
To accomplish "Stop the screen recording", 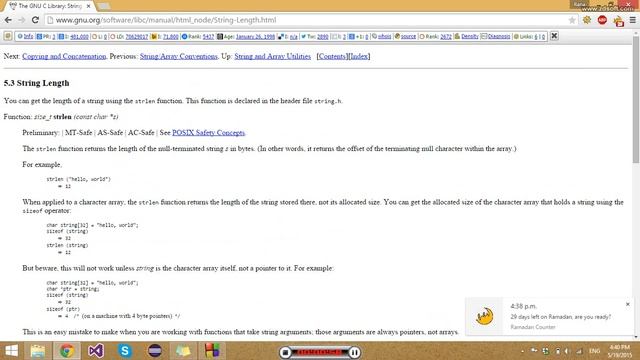I will tap(286, 352).
